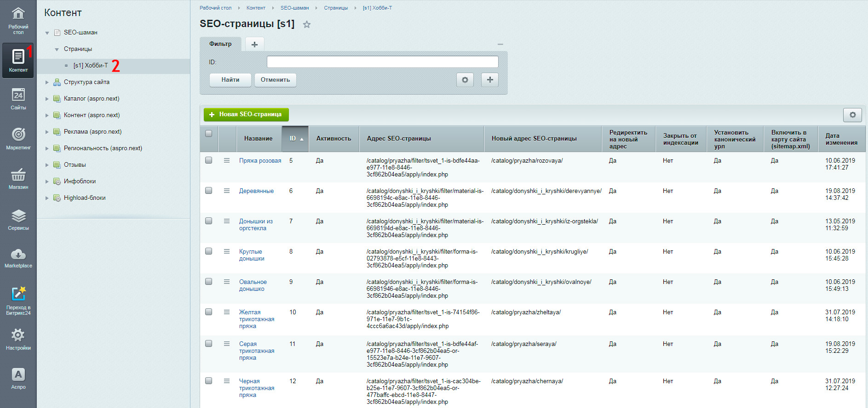Viewport: 868px width, 408px height.
Task: Open filter settings gear button
Action: tap(465, 80)
